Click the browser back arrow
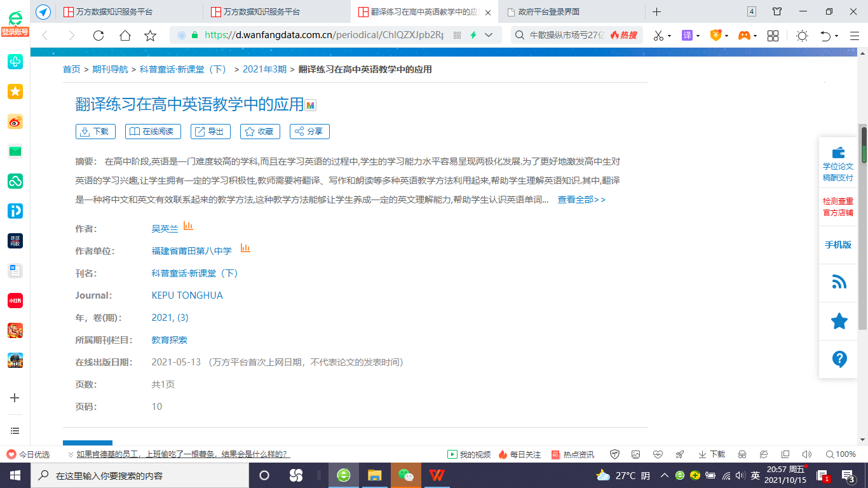Image resolution: width=868 pixels, height=488 pixels. coord(45,36)
